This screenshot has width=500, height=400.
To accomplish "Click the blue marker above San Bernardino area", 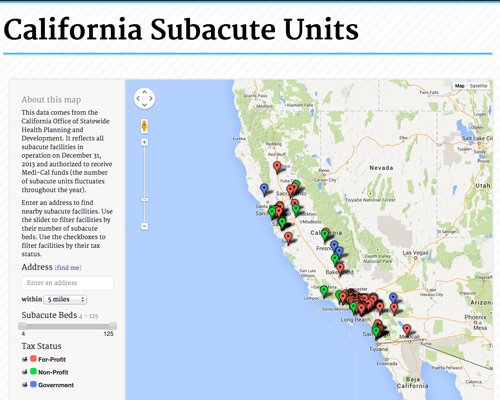I will [x=393, y=298].
